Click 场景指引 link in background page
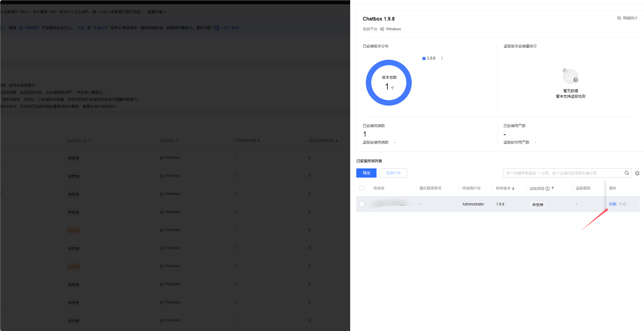Viewport: 644px width, 331px height. [x=32, y=28]
